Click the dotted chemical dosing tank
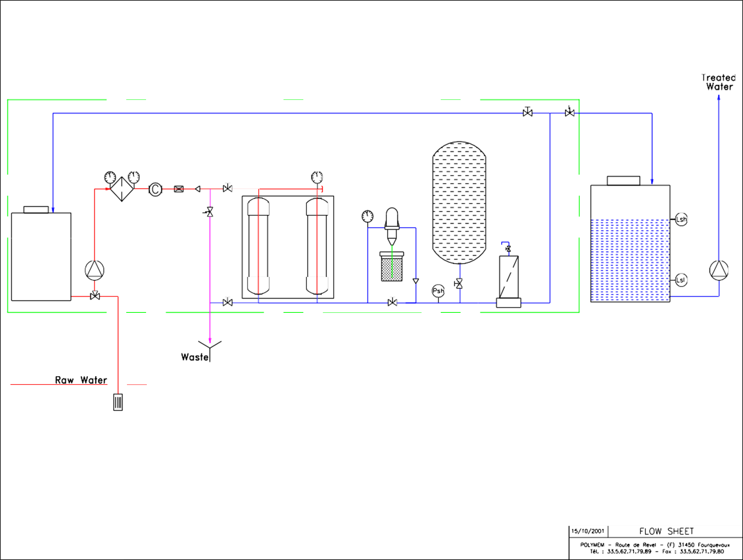743x560 pixels. tap(392, 267)
